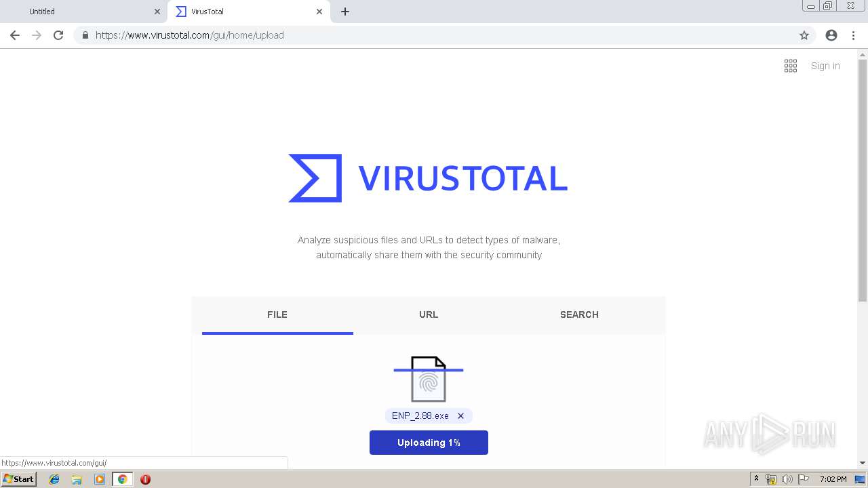
Task: Click the Action Center flag icon
Action: (804, 479)
